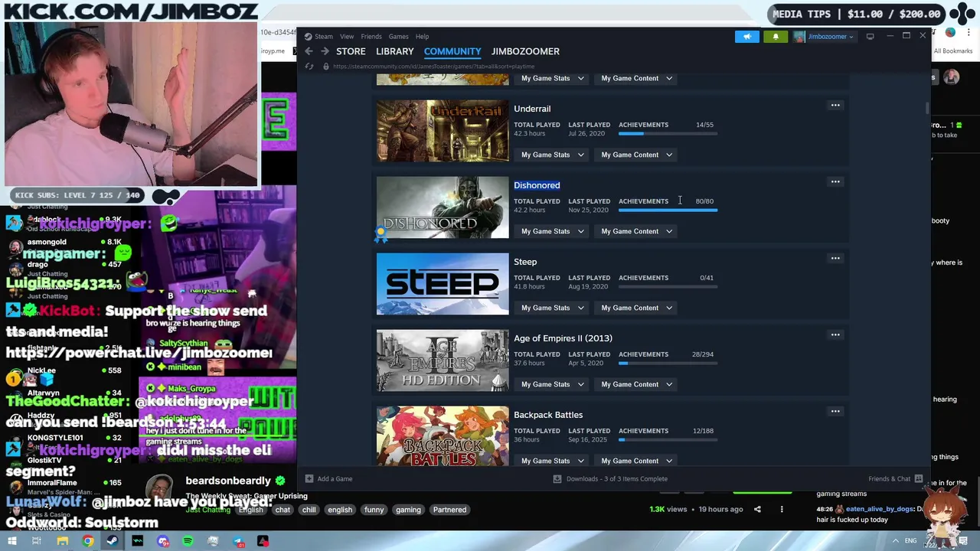
Task: Click the Add a Game plus icon
Action: coord(309,478)
